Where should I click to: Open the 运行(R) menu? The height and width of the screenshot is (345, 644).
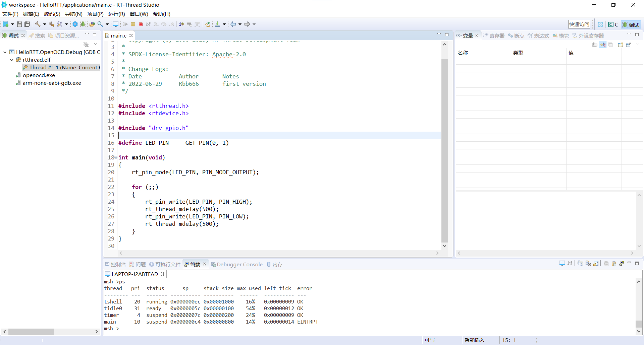pos(116,14)
